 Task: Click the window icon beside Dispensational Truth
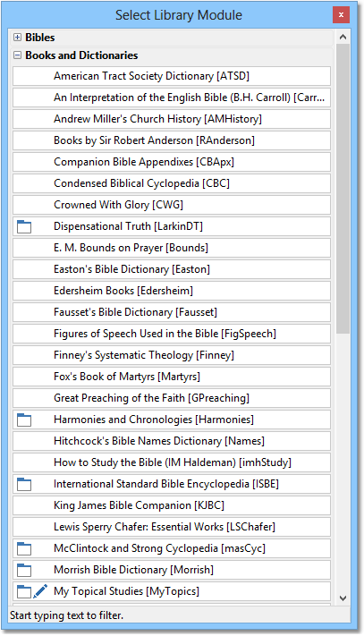tap(24, 226)
